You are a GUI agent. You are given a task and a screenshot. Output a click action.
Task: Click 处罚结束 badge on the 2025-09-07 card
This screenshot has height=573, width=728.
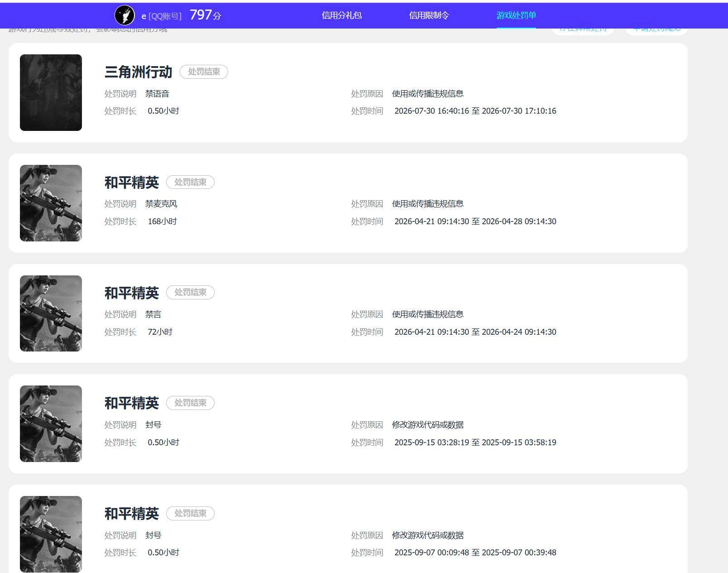coord(190,513)
